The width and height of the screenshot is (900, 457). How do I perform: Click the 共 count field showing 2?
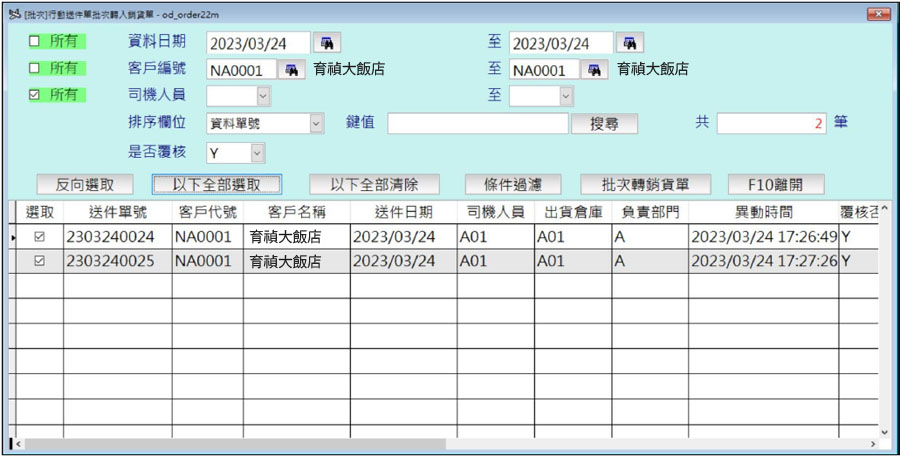[771, 123]
